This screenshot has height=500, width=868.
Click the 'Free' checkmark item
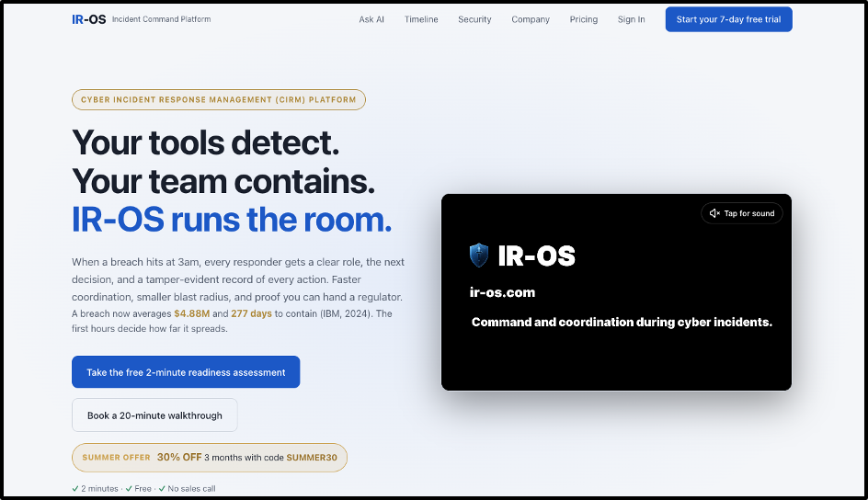click(x=139, y=488)
